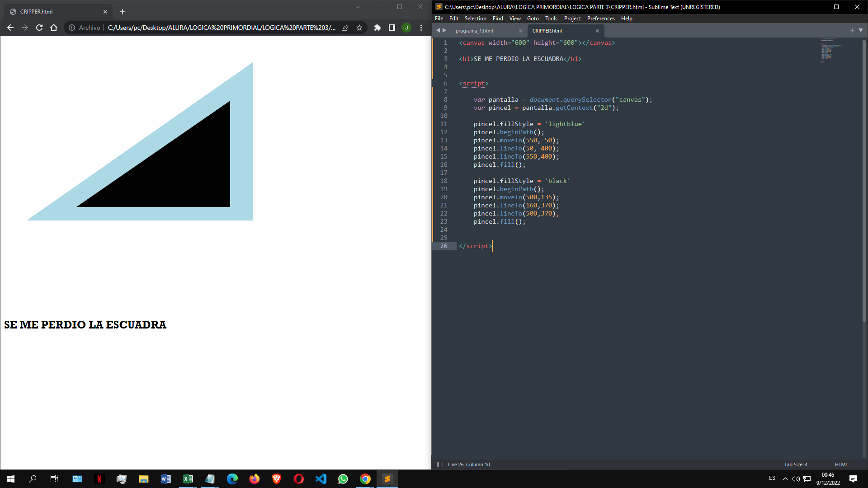This screenshot has width=868, height=488.
Task: Toggle Chrome side panel
Action: tap(392, 28)
